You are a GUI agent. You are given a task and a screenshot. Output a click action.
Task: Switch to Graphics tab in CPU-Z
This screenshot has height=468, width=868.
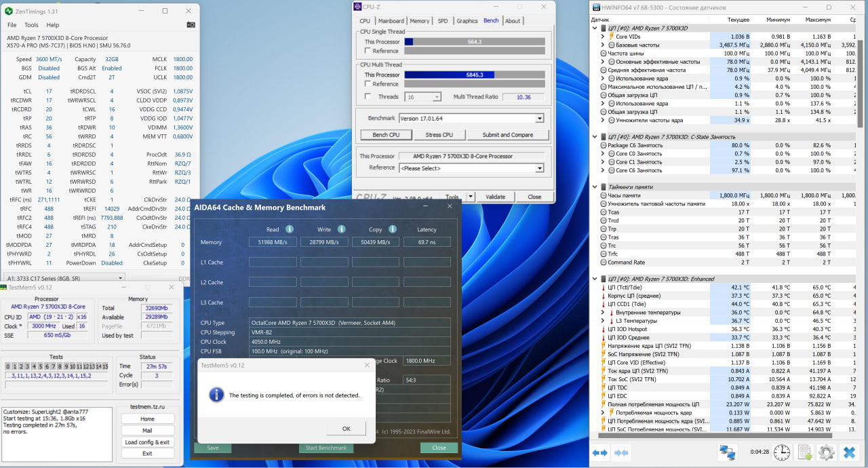(x=467, y=21)
